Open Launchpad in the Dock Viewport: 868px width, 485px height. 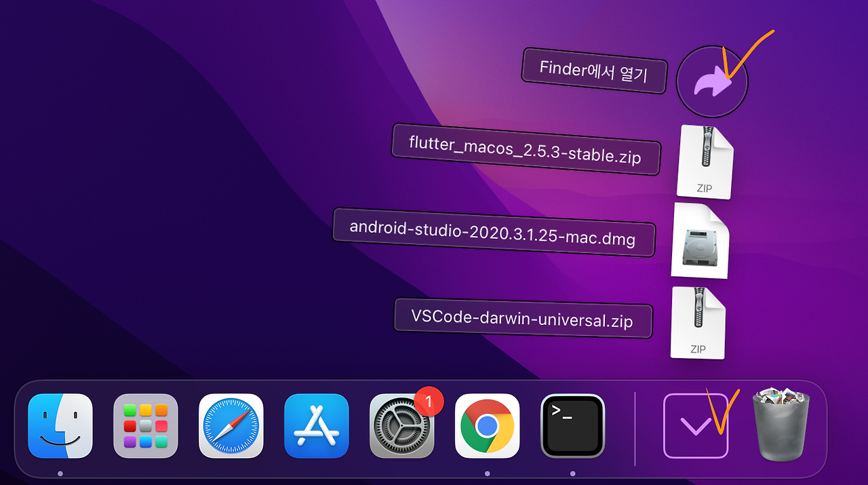tap(146, 426)
